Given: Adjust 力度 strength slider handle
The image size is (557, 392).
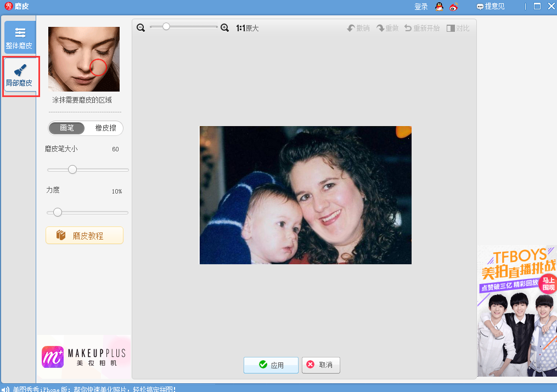Looking at the screenshot, I should [x=58, y=212].
